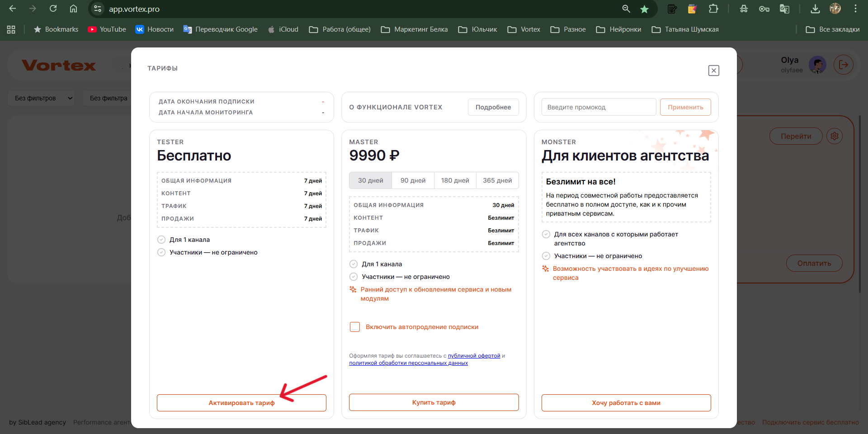Switch to the 90 дней tab
The width and height of the screenshot is (868, 434).
pyautogui.click(x=412, y=180)
